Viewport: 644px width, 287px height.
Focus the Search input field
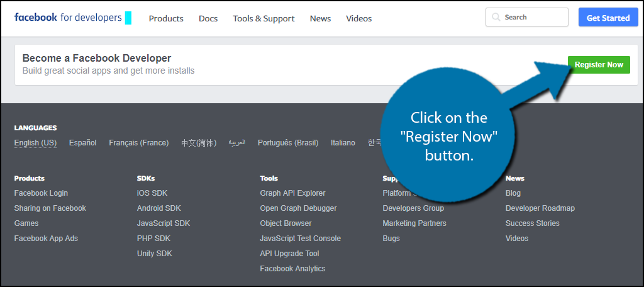click(x=527, y=17)
